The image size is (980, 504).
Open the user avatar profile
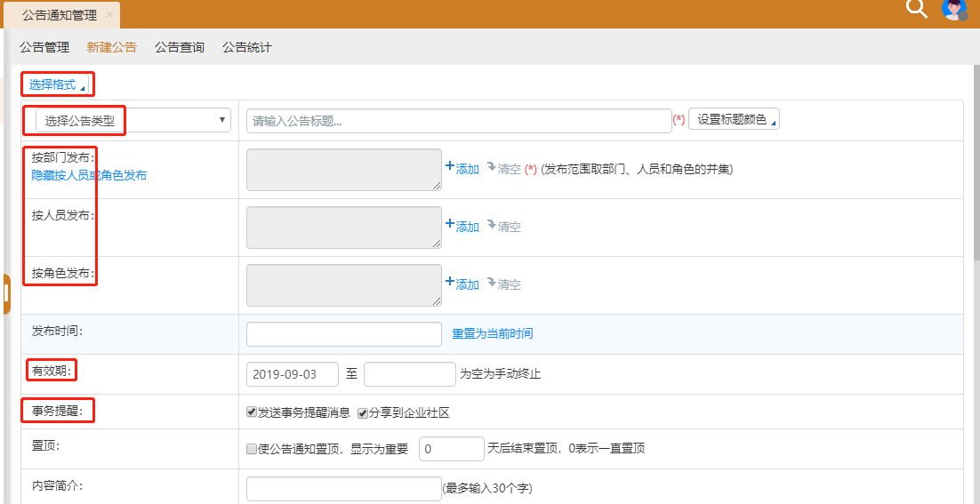point(954,9)
